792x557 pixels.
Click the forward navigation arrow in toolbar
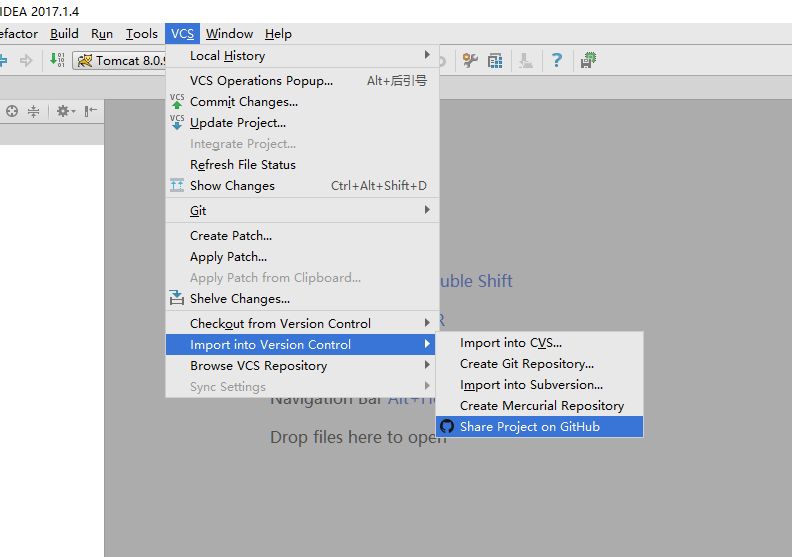(26, 61)
